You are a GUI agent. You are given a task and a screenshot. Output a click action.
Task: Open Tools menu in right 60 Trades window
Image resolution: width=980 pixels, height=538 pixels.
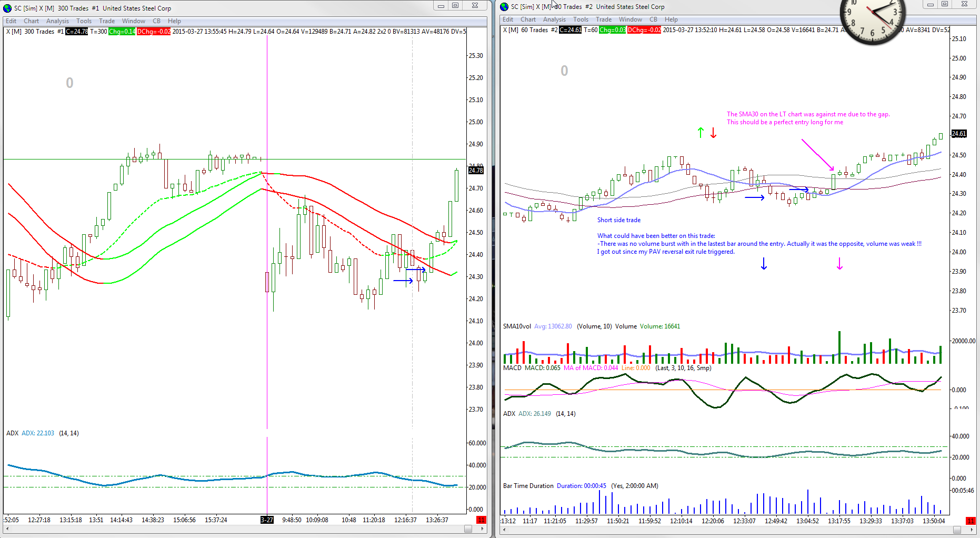pyautogui.click(x=581, y=19)
